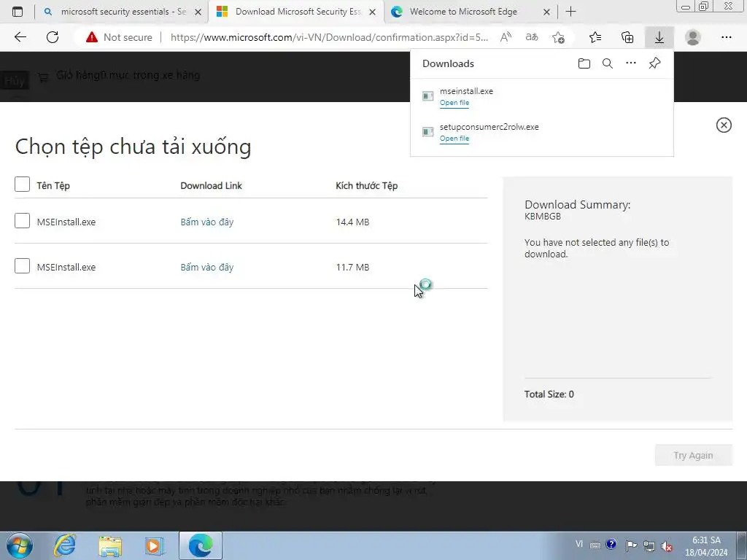The width and height of the screenshot is (747, 560).
Task: Click the Kích thước Tệp column header
Action: coord(366,186)
